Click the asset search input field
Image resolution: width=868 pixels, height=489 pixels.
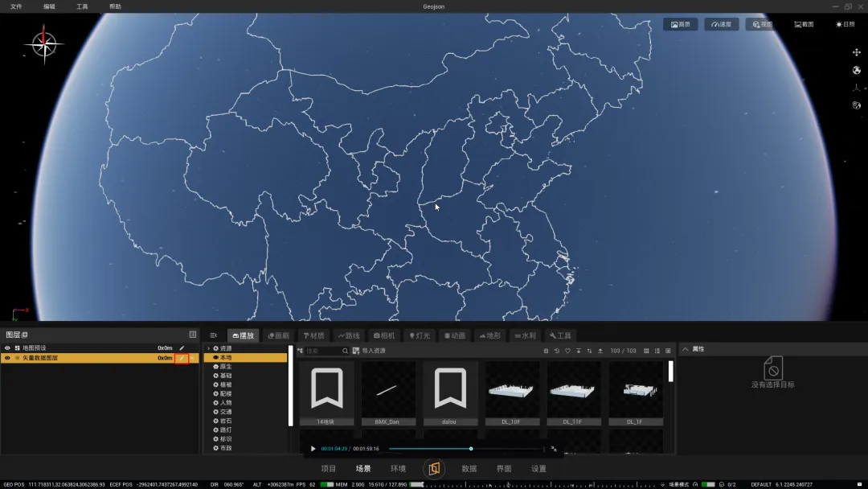(323, 351)
